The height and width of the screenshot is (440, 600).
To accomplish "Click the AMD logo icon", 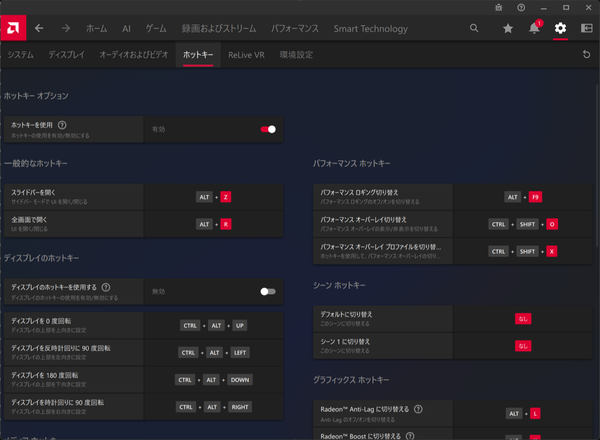I will [13, 28].
